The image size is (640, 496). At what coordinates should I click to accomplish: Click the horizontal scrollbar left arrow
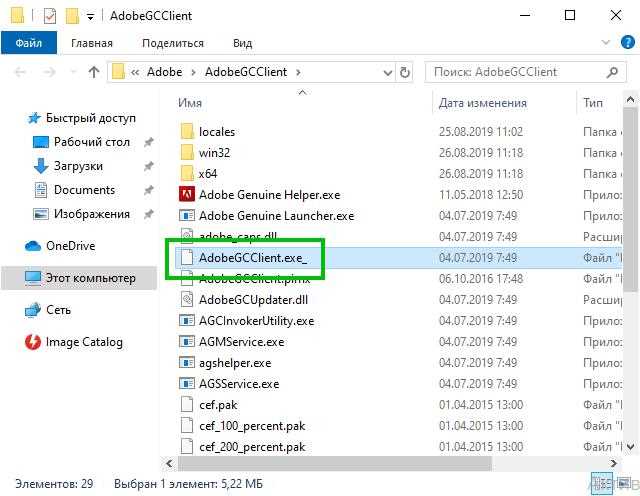(x=169, y=463)
